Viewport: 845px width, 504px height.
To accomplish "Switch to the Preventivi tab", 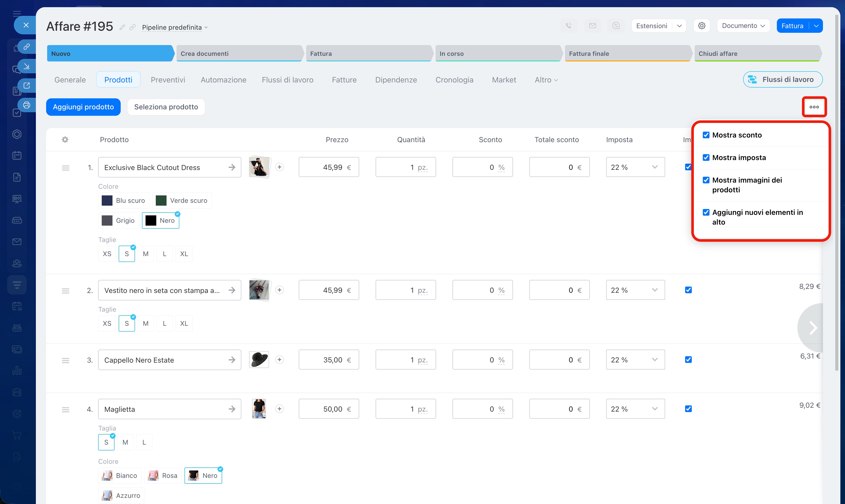I will pos(168,80).
